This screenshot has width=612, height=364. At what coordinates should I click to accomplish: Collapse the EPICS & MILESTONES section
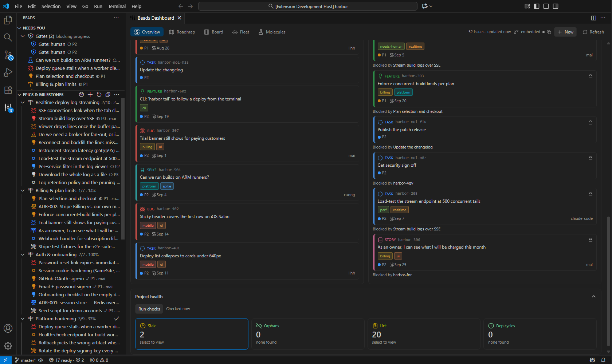20,95
